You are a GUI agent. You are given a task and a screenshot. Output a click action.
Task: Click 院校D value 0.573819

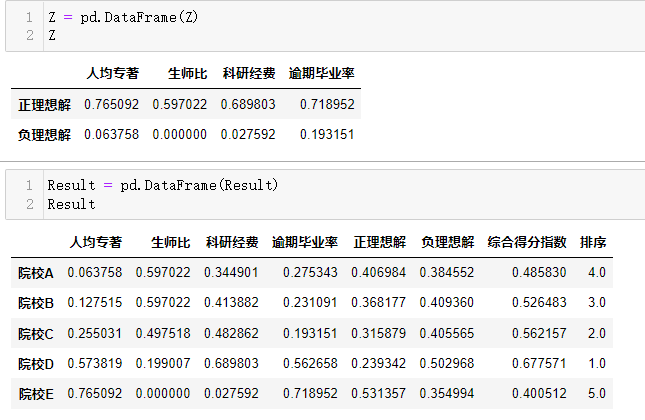[95, 364]
